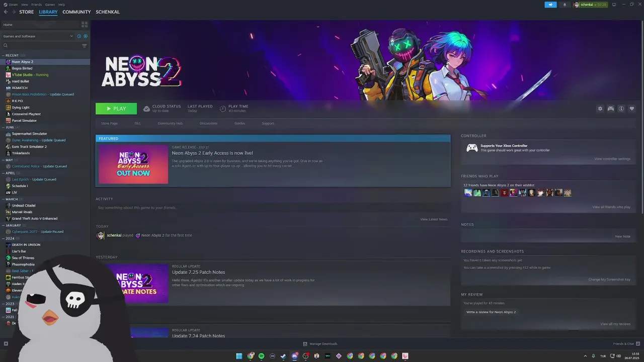Go to the STORE tab
The image size is (644, 362).
(x=27, y=12)
